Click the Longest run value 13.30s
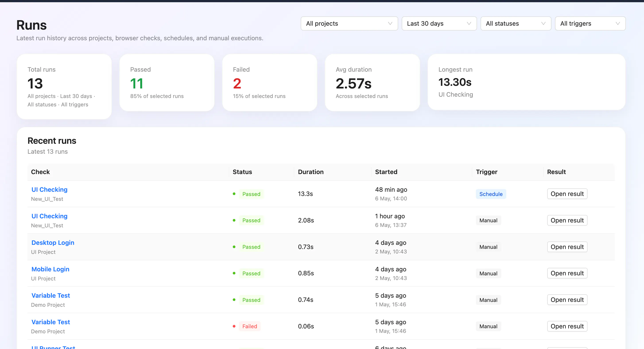Image resolution: width=644 pixels, height=349 pixels. (455, 82)
